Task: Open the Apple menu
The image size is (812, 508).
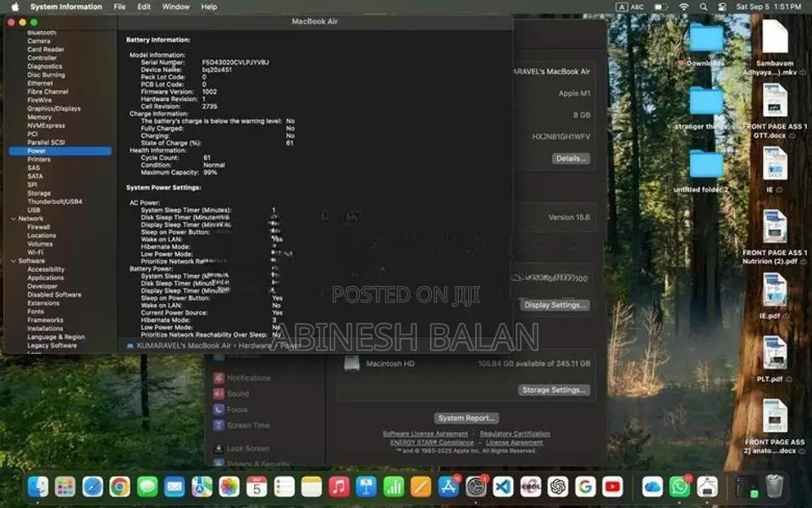Action: [15, 7]
